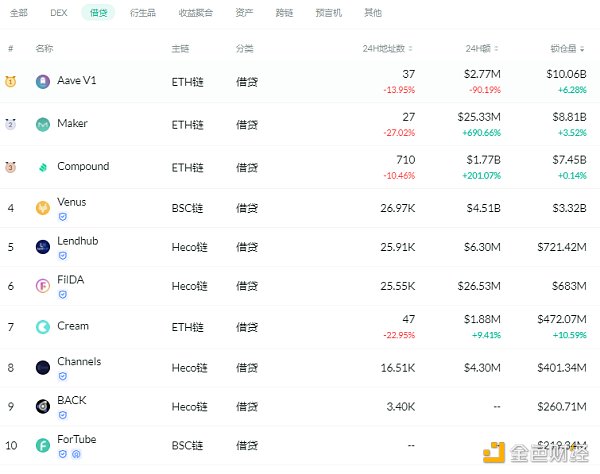
Task: Open the Venus project link
Action: click(72, 202)
